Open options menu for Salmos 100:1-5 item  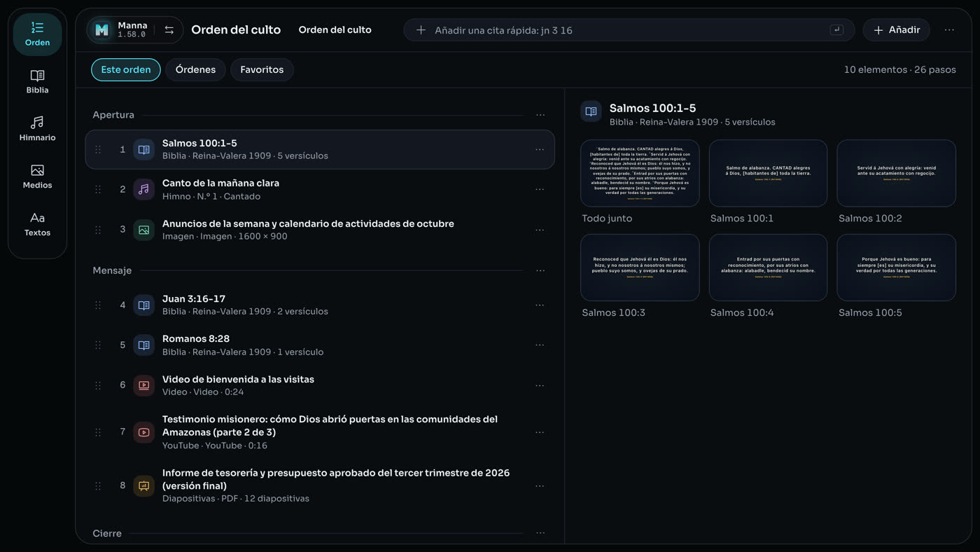540,149
